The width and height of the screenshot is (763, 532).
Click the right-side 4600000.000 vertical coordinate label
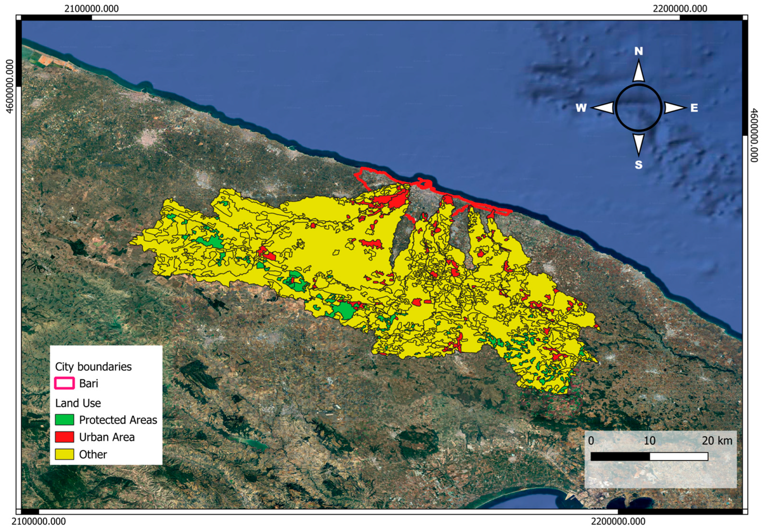(x=754, y=135)
